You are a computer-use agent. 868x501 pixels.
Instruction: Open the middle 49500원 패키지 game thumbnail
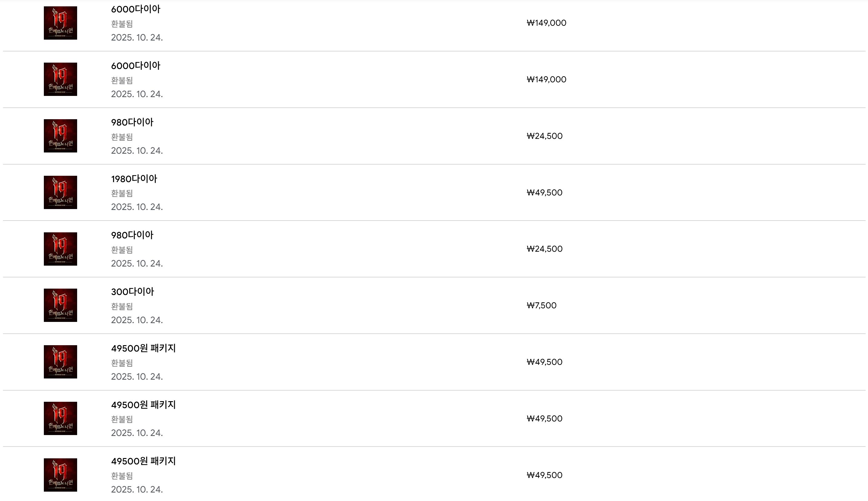[x=60, y=418]
